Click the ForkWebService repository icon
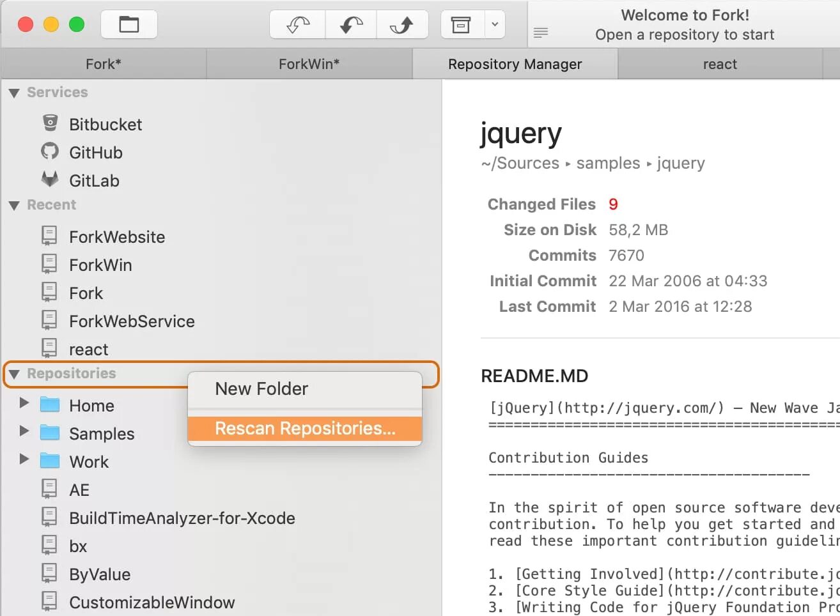 (49, 320)
